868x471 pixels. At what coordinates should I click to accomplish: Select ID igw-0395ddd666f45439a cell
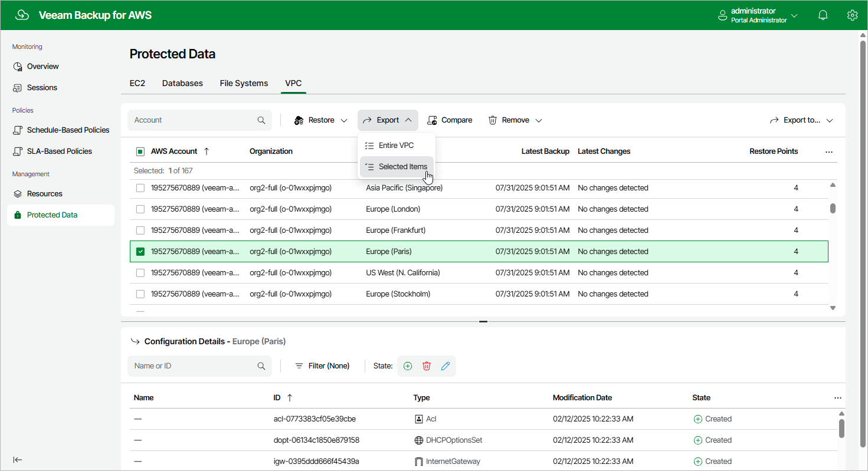click(316, 462)
